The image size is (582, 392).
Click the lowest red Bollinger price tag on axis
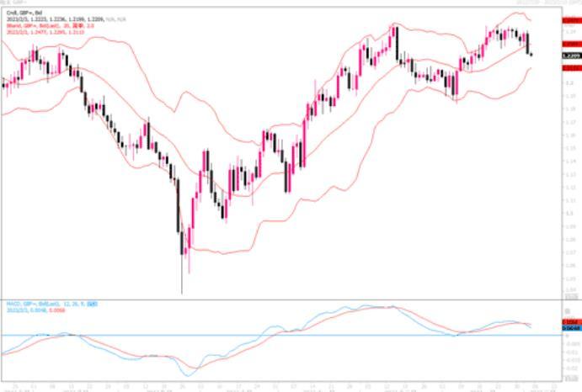click(569, 68)
